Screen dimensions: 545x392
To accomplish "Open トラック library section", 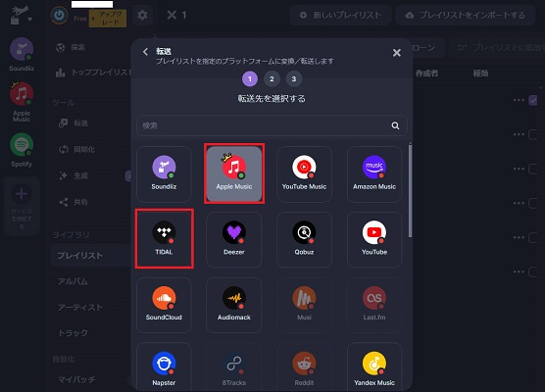I will [x=73, y=333].
